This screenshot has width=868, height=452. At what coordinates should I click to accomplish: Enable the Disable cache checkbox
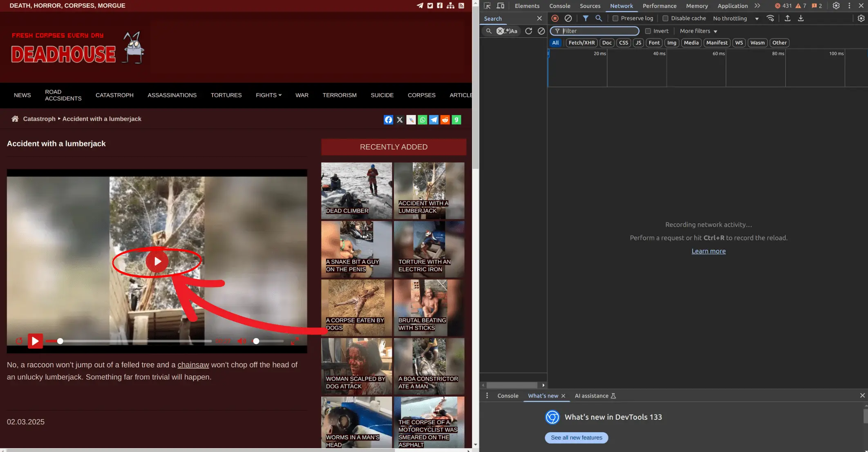(665, 18)
